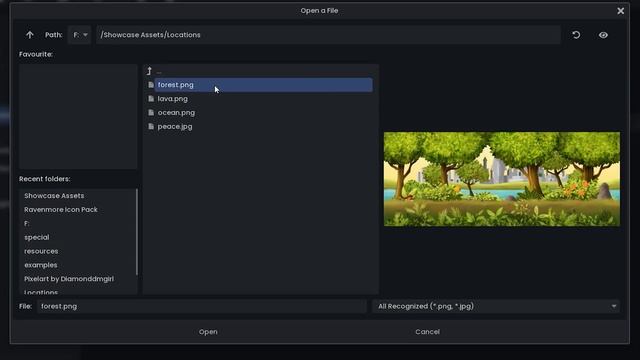The image size is (640, 360).
Task: Open the examples recent folder
Action: coord(40,265)
